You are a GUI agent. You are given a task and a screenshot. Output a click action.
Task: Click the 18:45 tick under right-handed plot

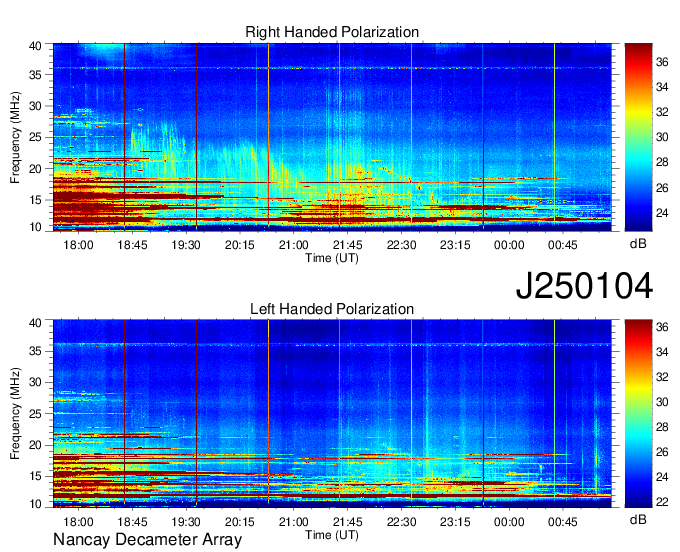[132, 245]
